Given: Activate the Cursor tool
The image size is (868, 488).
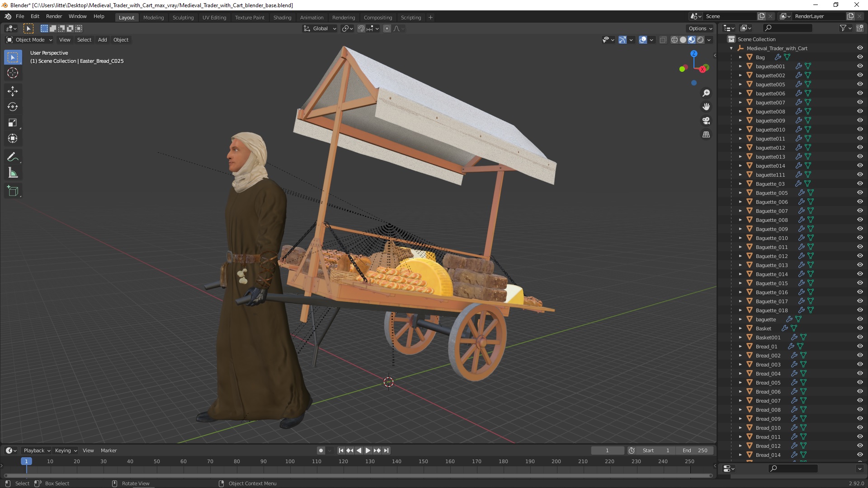Looking at the screenshot, I should (13, 73).
